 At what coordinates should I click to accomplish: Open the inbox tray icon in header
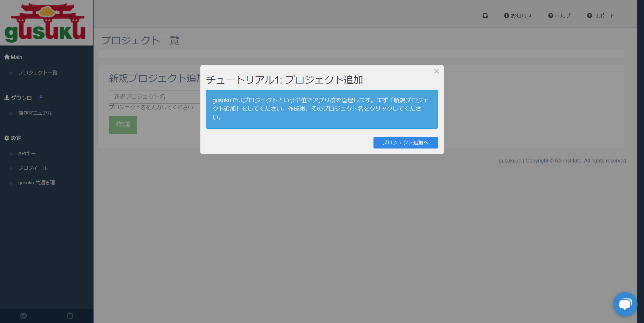[485, 16]
